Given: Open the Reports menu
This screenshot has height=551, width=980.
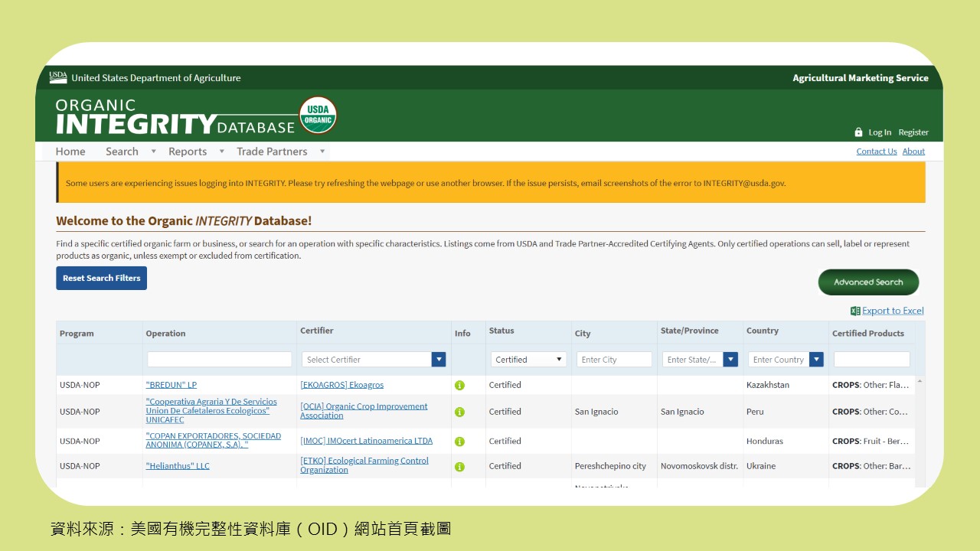Looking at the screenshot, I should 188,152.
